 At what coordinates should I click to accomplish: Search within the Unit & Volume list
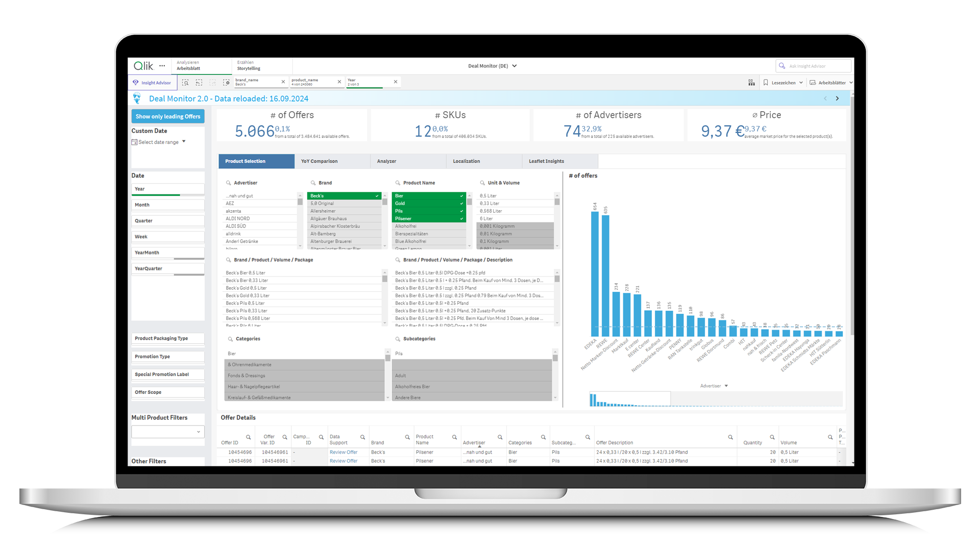click(x=482, y=183)
